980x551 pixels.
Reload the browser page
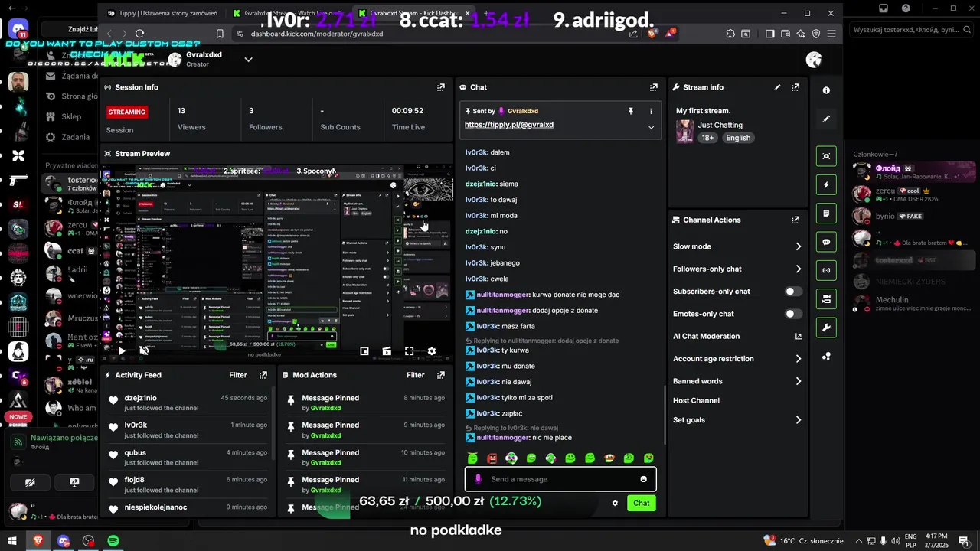[x=139, y=34]
